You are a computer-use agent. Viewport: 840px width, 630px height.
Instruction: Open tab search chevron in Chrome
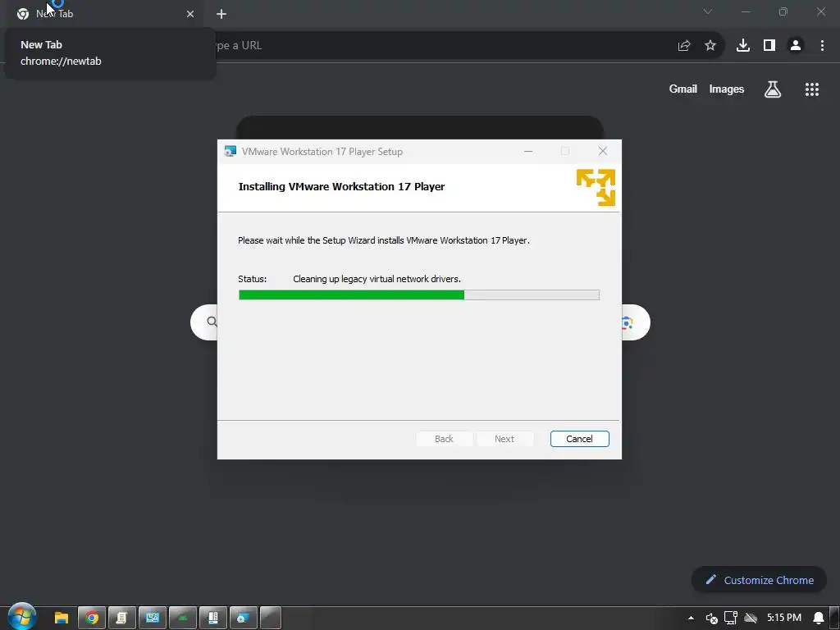tap(708, 11)
